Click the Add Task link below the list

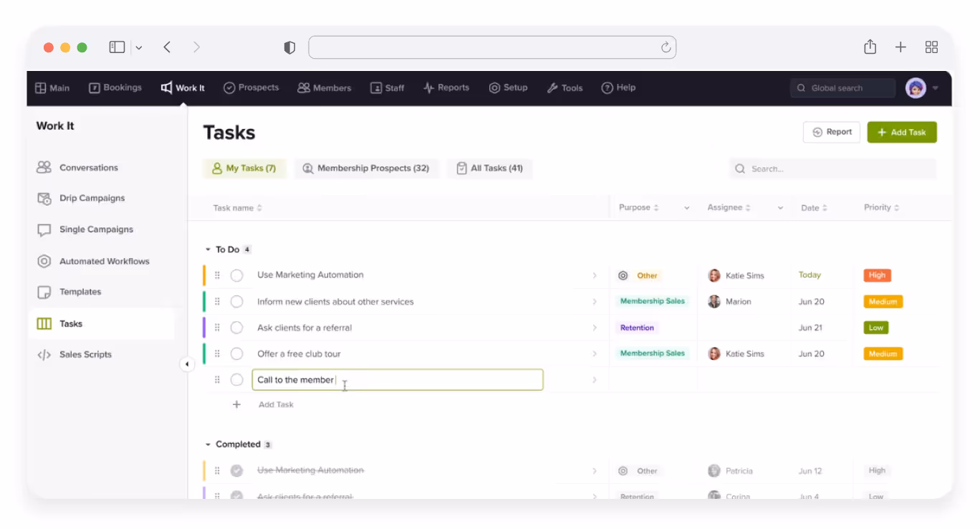click(276, 405)
